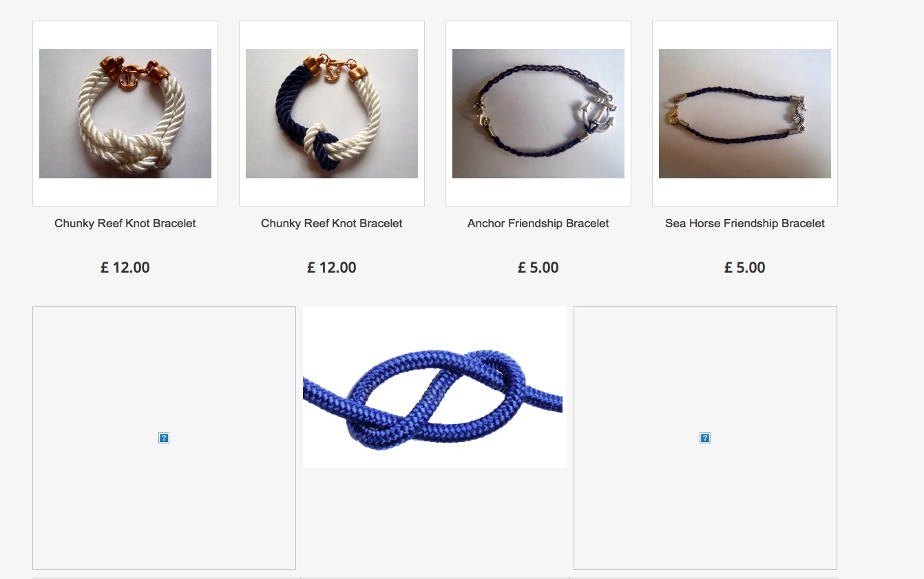Click the £ 5.00 price under Anchor bracelet

[x=538, y=268]
